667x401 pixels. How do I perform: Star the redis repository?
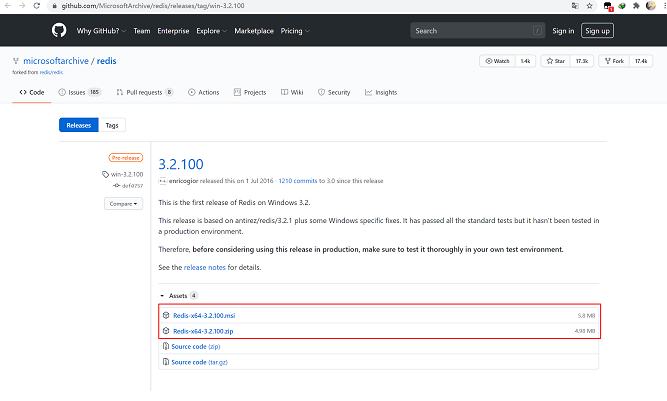pyautogui.click(x=557, y=61)
